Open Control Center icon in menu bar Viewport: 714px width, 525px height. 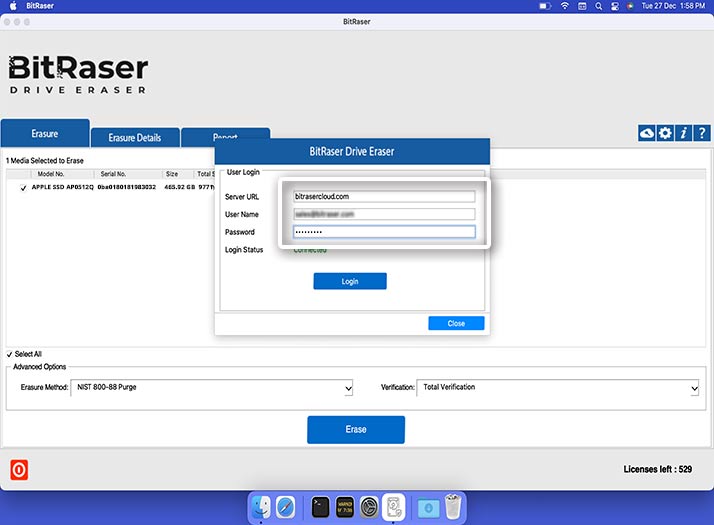pyautogui.click(x=615, y=6)
